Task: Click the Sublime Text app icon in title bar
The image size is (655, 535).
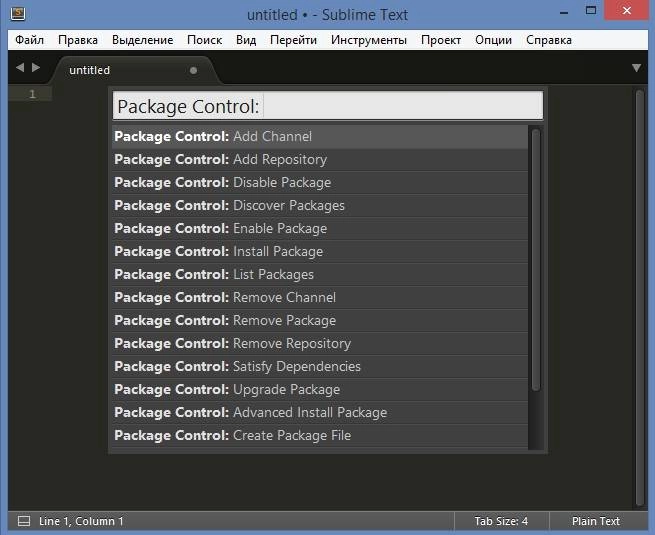Action: pos(18,14)
